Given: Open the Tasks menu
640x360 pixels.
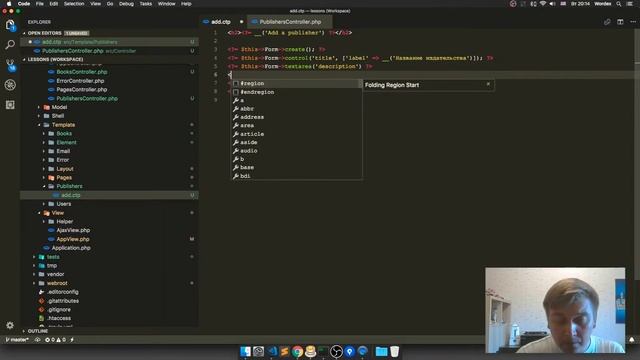Looking at the screenshot, I should coord(146,4).
